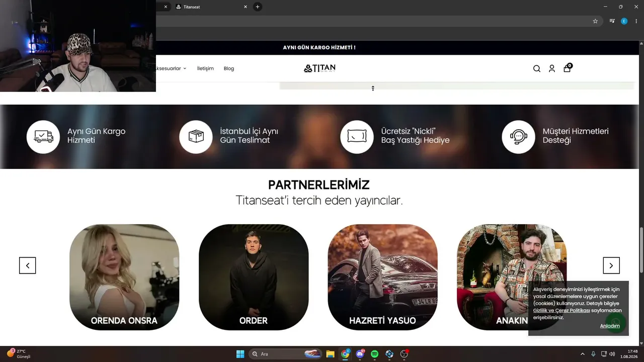Open the user account icon
644x362 pixels.
tap(552, 69)
